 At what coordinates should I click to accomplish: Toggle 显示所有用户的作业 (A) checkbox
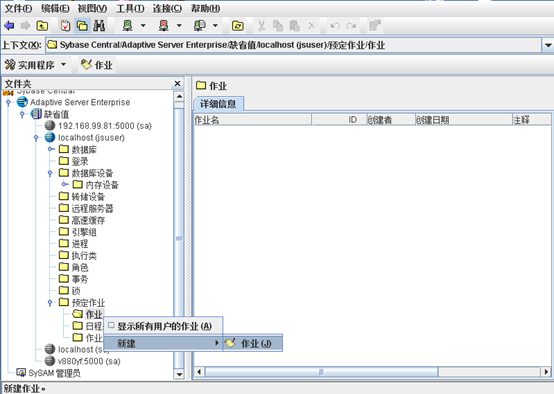click(111, 325)
